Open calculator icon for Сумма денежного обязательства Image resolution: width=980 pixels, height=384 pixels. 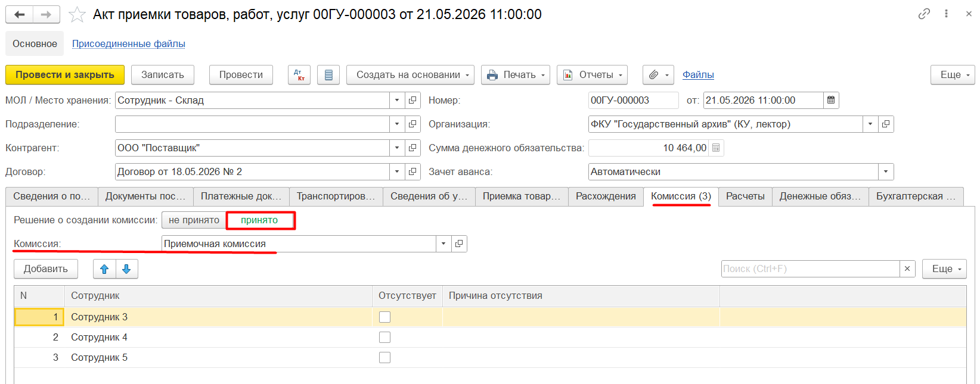[x=716, y=148]
